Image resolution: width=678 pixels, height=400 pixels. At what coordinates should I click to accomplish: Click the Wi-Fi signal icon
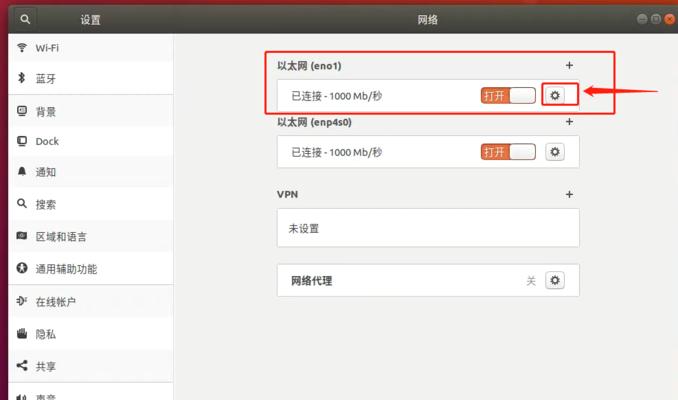pyautogui.click(x=22, y=48)
